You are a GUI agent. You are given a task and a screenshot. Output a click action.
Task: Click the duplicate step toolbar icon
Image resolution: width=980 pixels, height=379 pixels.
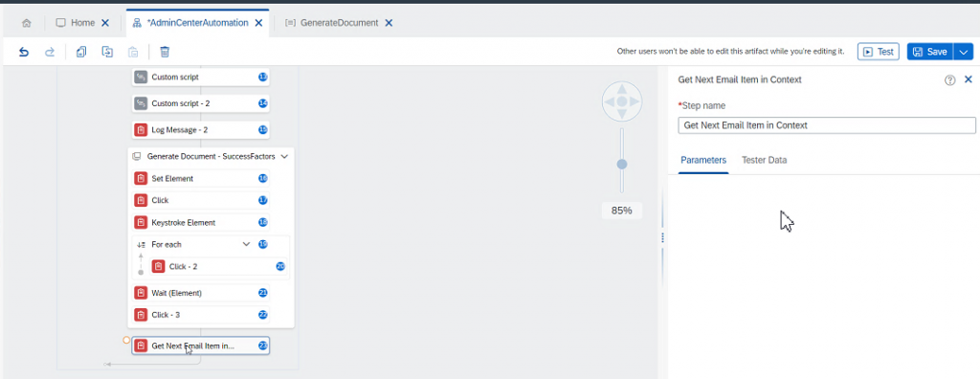(x=107, y=52)
